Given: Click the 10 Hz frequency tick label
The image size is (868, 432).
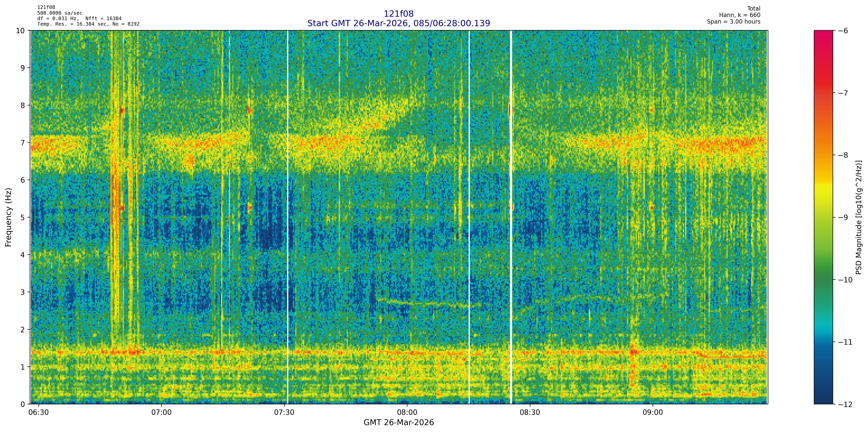Looking at the screenshot, I should coord(20,31).
